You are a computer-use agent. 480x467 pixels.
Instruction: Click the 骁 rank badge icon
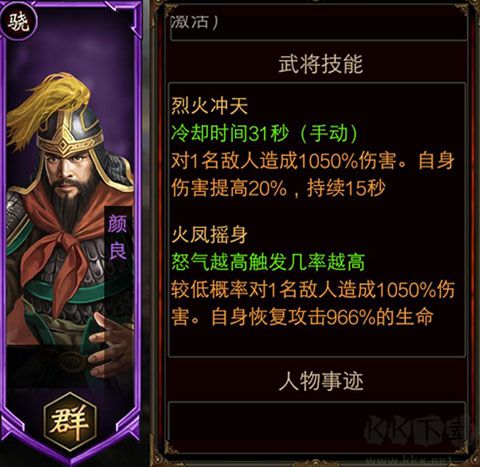coord(19,23)
